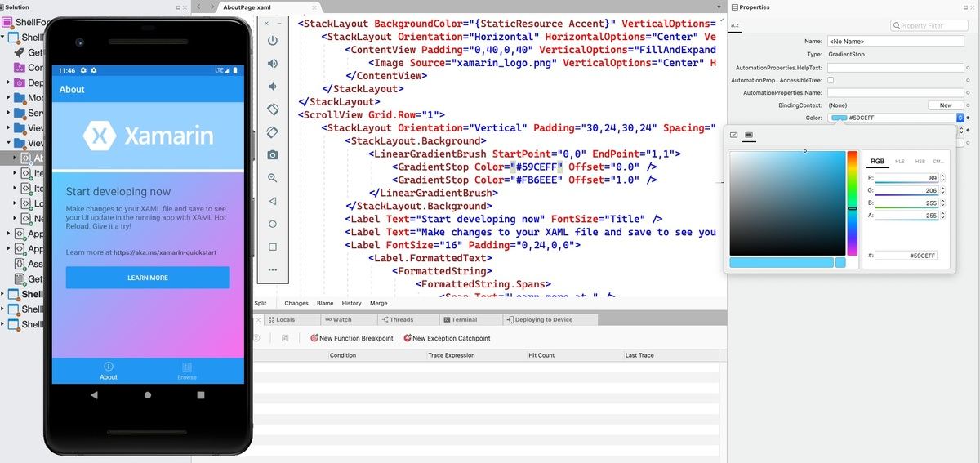Tap the phone's home navigation button
980x463 pixels.
(148, 395)
